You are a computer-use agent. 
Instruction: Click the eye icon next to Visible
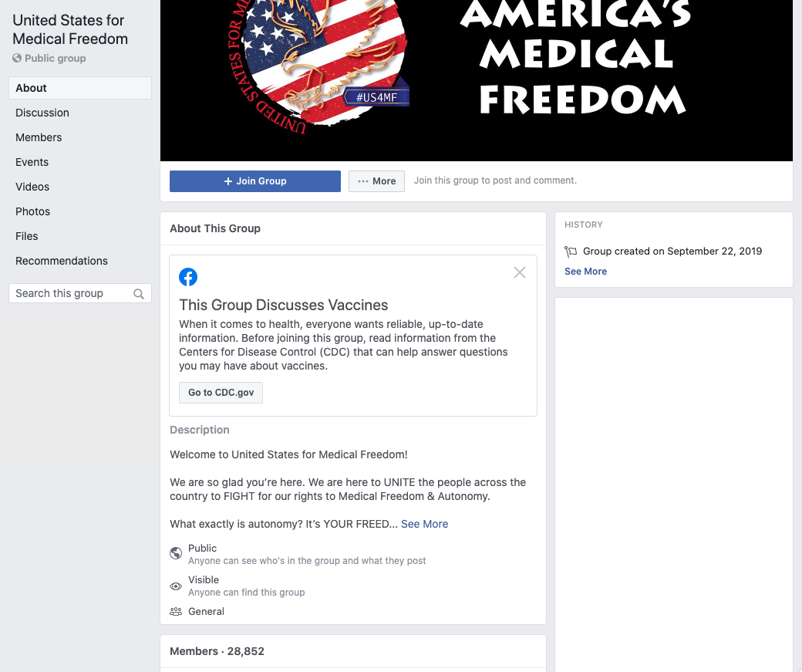[x=176, y=586]
